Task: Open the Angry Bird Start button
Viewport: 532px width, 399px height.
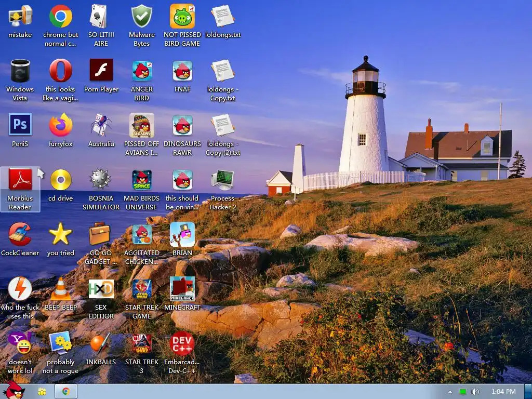Action: (x=14, y=390)
